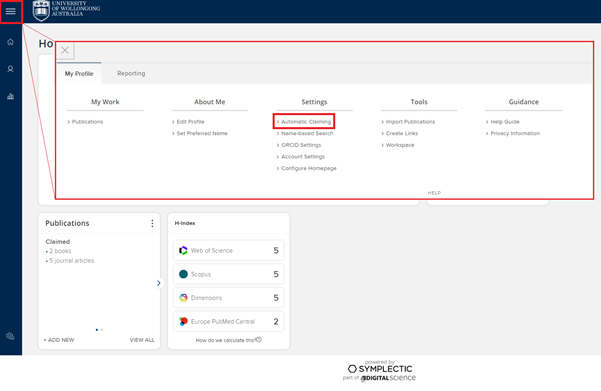Click the Web of Science logo icon
Image resolution: width=601 pixels, height=391 pixels.
[183, 250]
